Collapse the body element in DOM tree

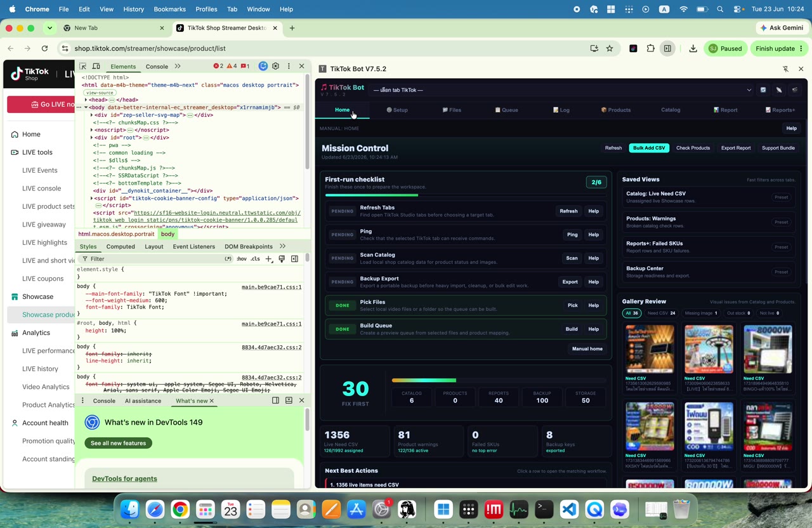click(86, 107)
